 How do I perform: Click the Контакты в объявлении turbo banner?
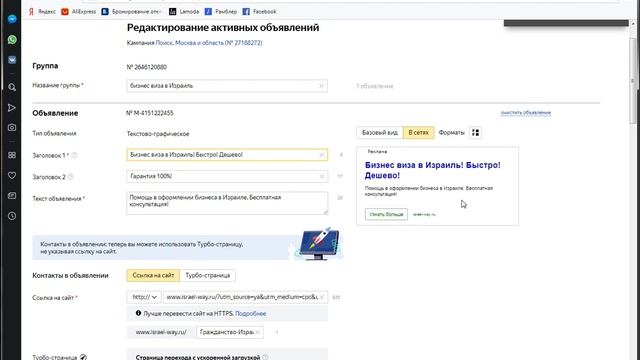[188, 247]
